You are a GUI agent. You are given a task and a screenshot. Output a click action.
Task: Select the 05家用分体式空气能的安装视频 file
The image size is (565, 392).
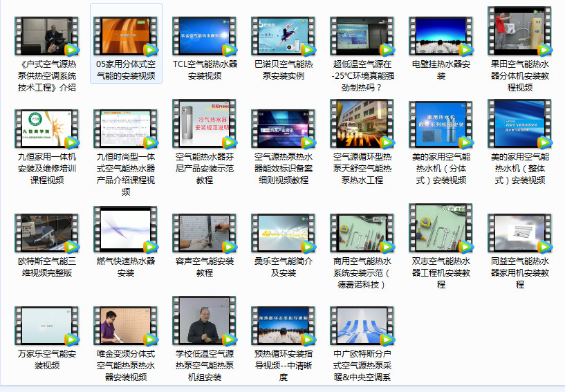(x=126, y=36)
